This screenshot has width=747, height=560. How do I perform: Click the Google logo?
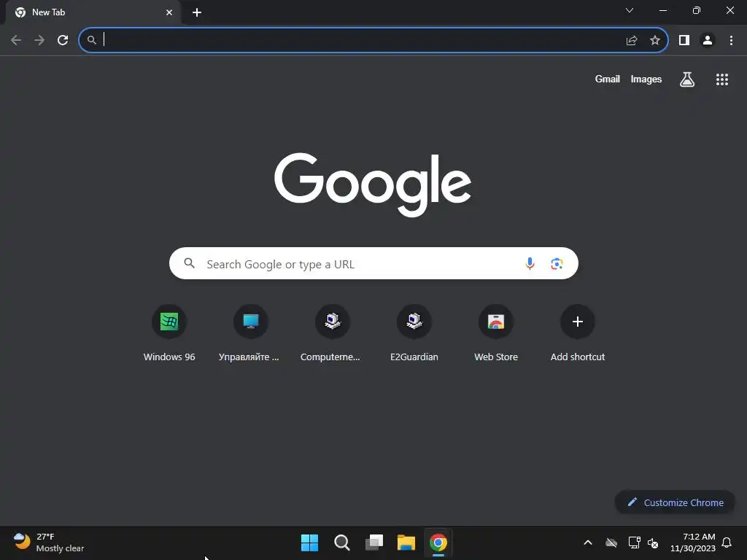point(373,184)
